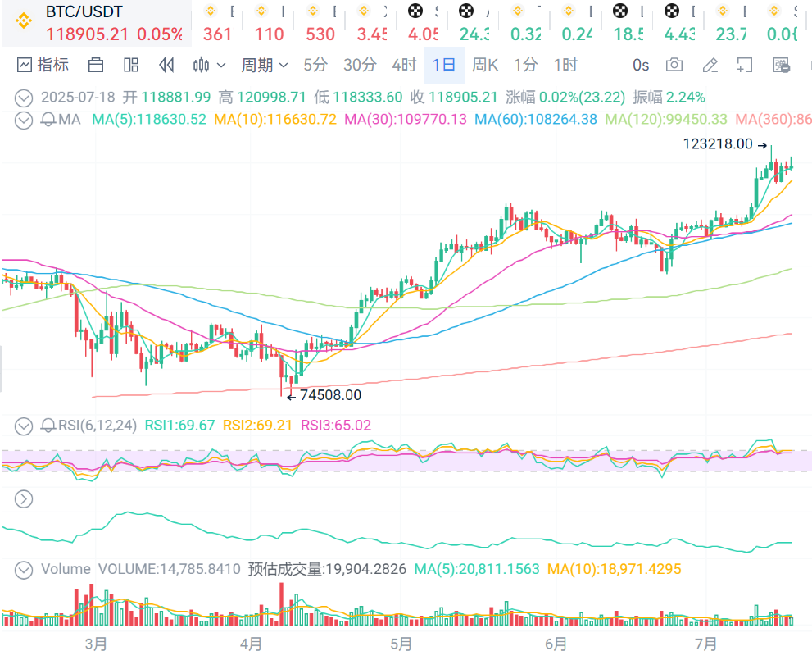Expand the 周期 period dropdown

[264, 66]
